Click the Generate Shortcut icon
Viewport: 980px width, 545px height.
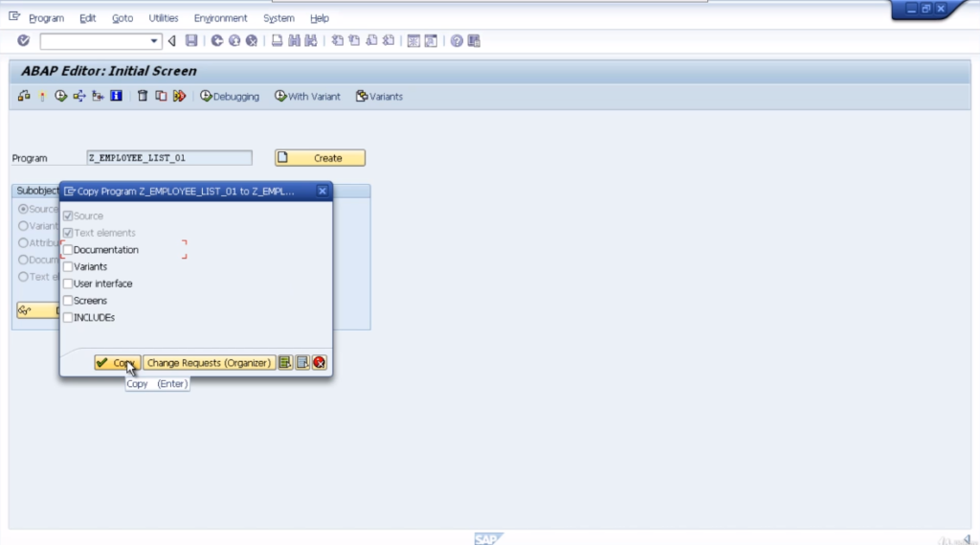click(431, 40)
